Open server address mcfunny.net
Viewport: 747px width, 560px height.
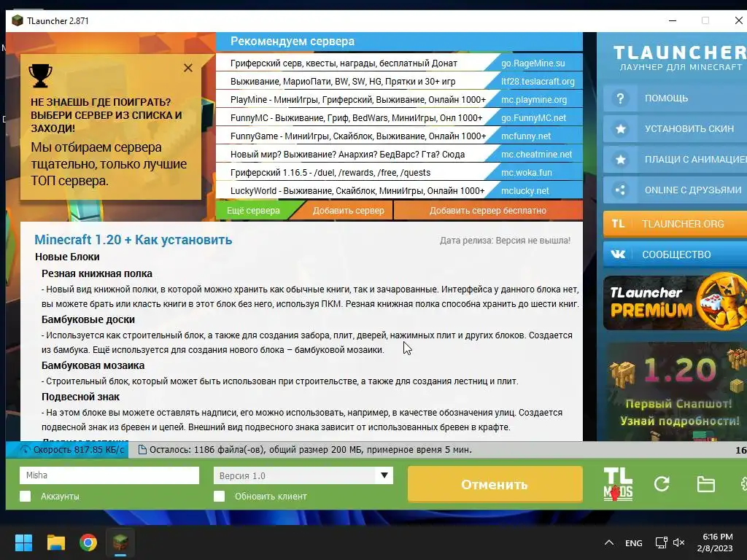525,136
